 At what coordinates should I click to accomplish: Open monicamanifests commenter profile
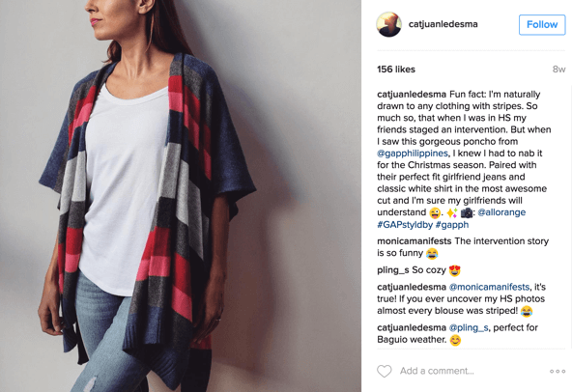415,241
